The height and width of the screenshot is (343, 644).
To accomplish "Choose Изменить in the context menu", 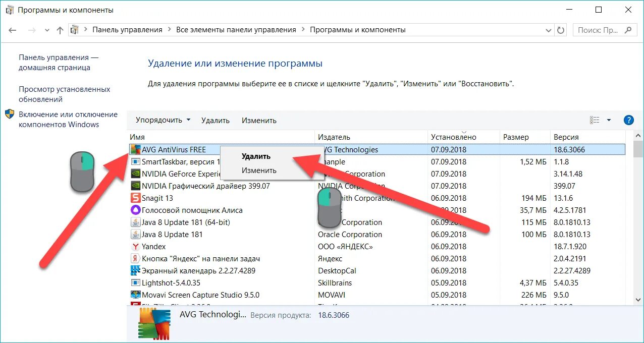I will 259,170.
